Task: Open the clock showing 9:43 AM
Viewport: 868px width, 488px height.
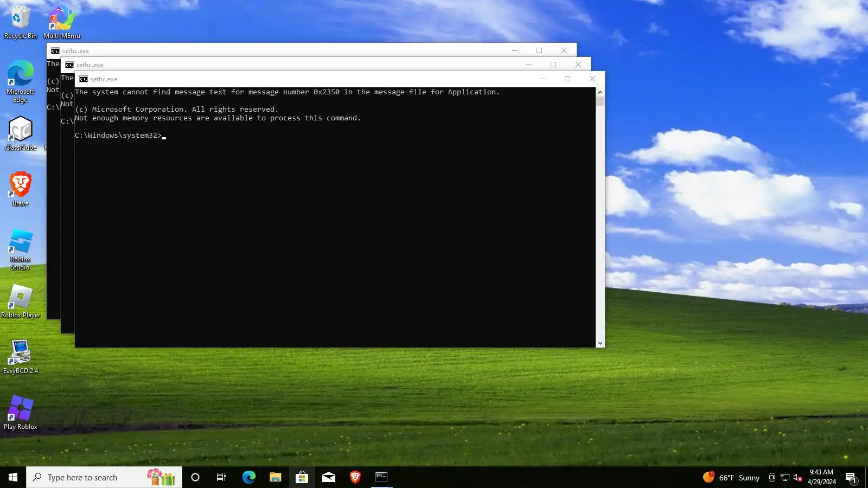Action: 821,477
